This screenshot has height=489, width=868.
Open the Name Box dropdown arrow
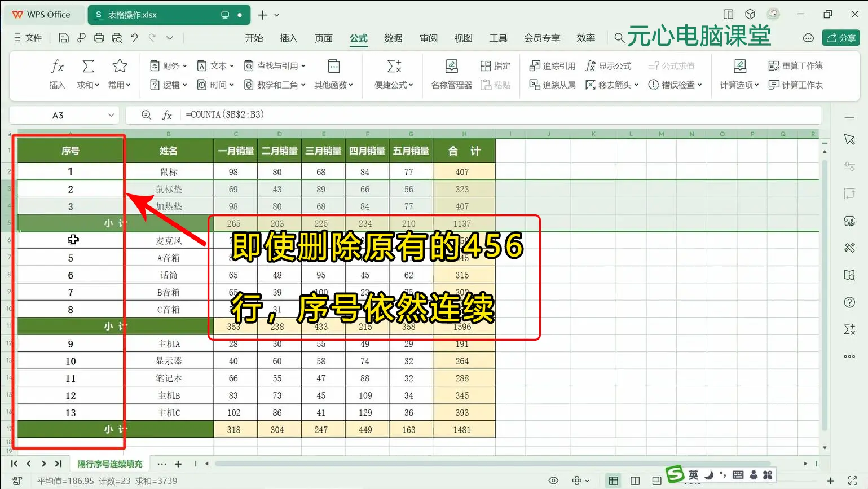click(x=111, y=115)
